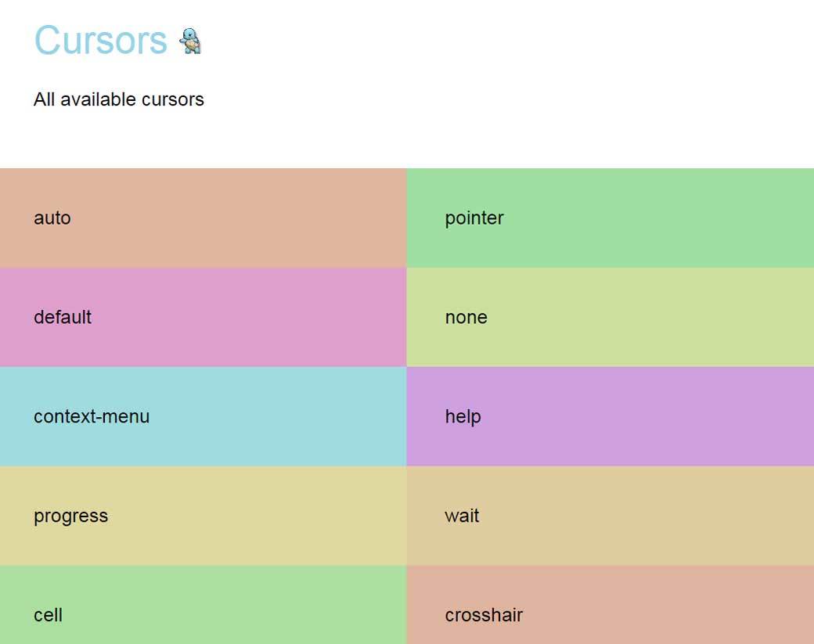
Task: Select the green cell cursor block
Action: pyautogui.click(x=203, y=606)
